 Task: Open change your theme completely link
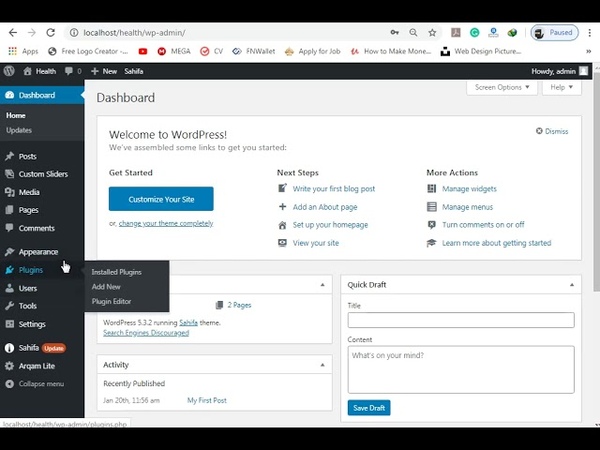point(166,223)
